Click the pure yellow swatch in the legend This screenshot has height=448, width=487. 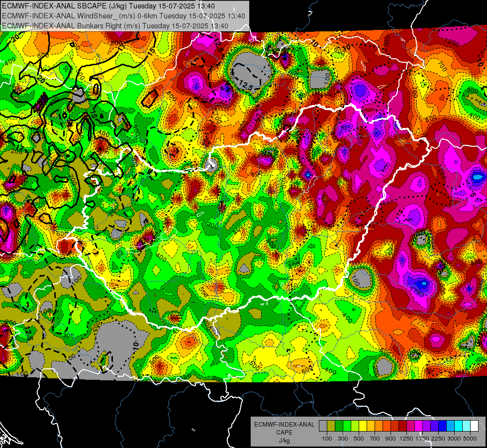[363, 426]
